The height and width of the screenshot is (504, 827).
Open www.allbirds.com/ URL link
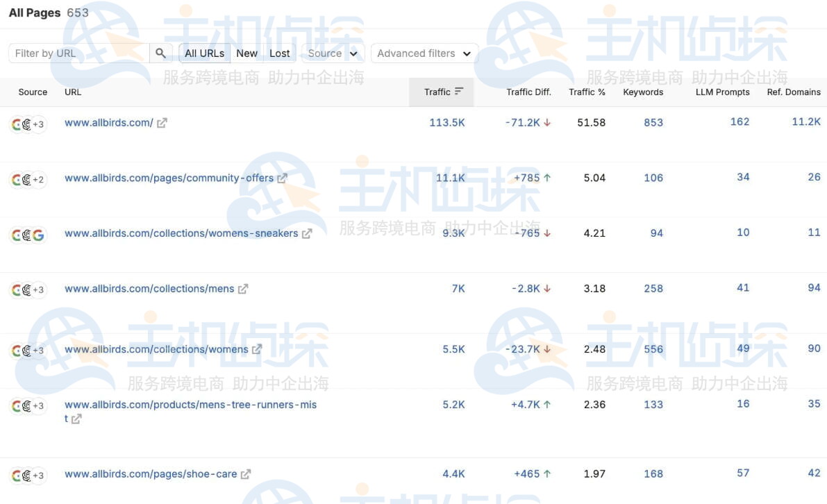coord(108,123)
